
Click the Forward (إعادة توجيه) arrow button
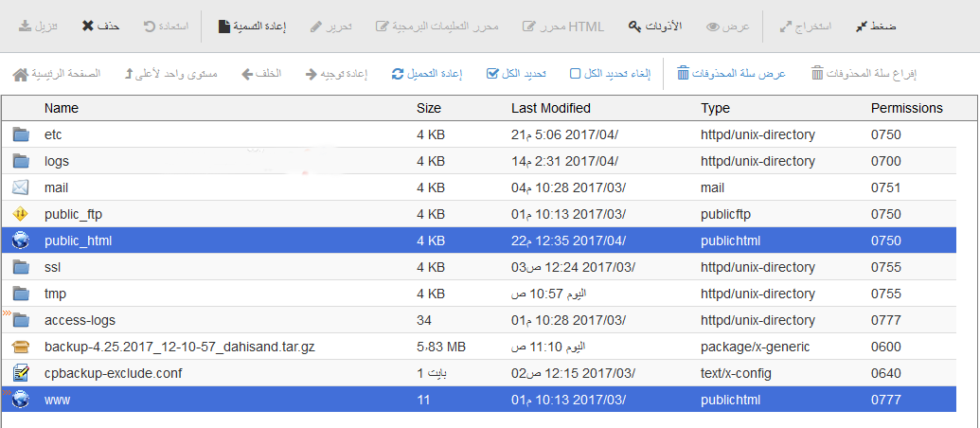click(336, 74)
